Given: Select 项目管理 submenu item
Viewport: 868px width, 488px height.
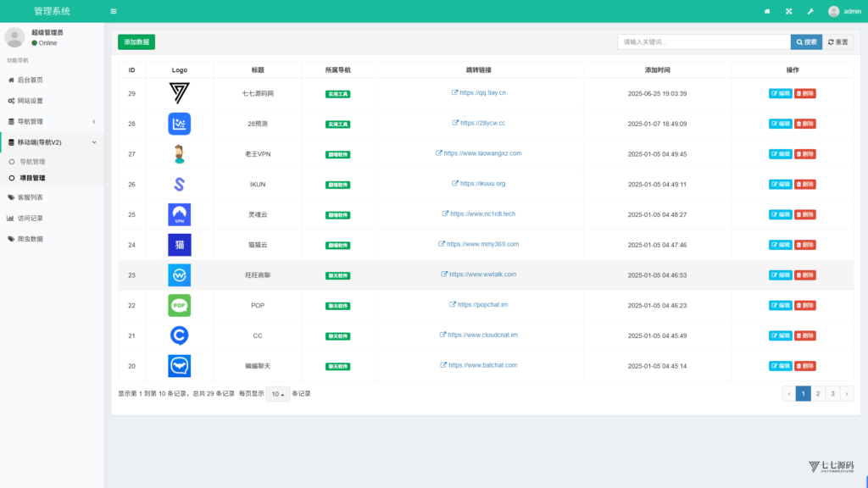Looking at the screenshot, I should (52, 178).
